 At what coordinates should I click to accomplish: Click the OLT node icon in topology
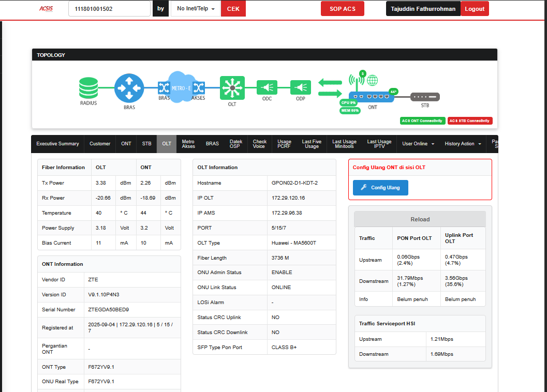click(x=232, y=88)
